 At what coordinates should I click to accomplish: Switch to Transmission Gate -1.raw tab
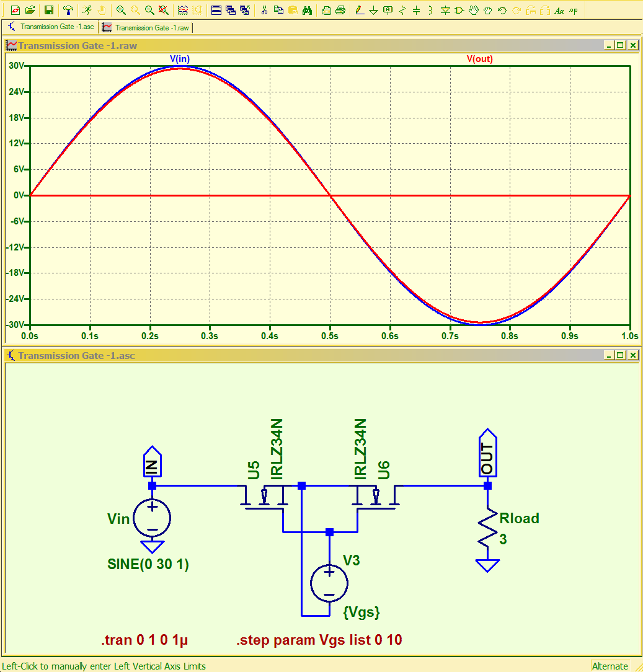point(146,27)
